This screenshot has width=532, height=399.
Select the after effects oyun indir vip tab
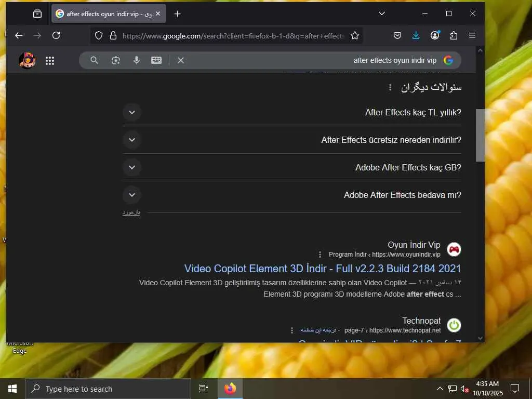pos(109,14)
